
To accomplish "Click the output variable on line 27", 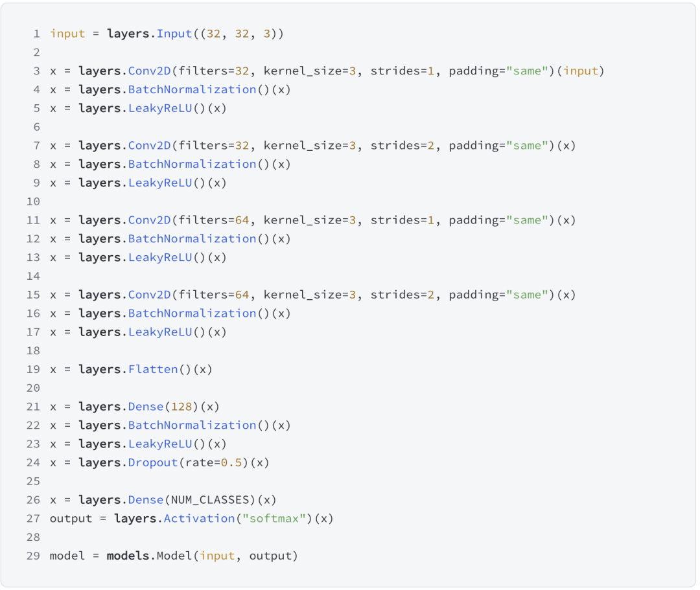I will [x=67, y=518].
